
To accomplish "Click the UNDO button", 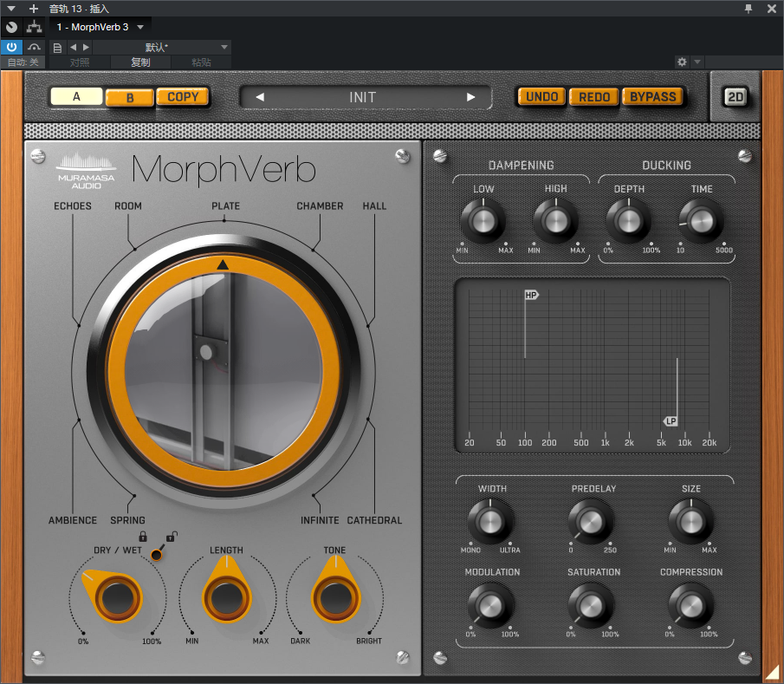I will (x=541, y=96).
